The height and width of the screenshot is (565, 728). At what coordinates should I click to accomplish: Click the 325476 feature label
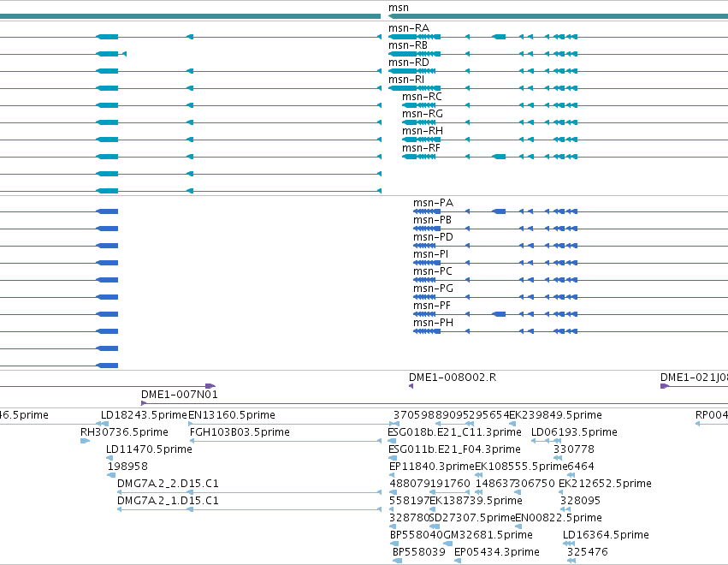click(587, 552)
